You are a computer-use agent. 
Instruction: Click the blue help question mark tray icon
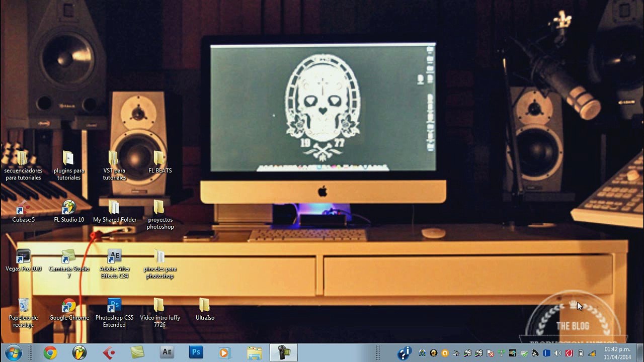[404, 353]
